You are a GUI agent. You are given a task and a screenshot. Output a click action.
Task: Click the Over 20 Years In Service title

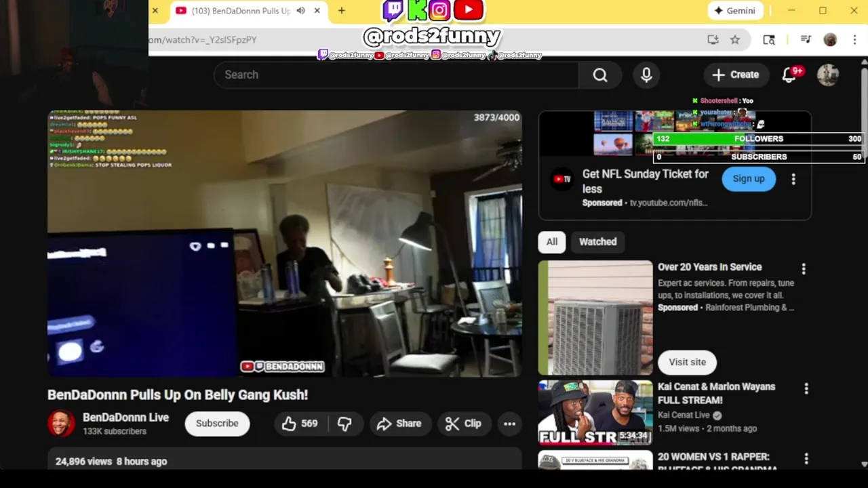coord(709,267)
